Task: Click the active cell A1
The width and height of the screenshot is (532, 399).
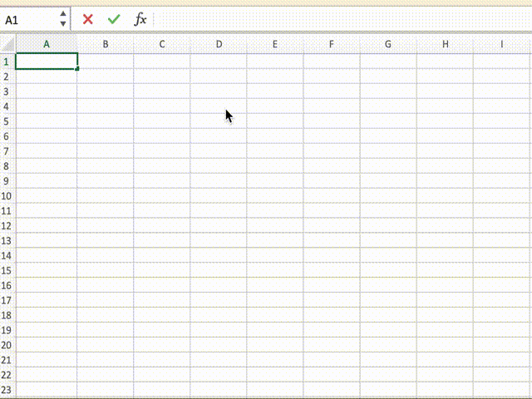Action: tap(47, 61)
